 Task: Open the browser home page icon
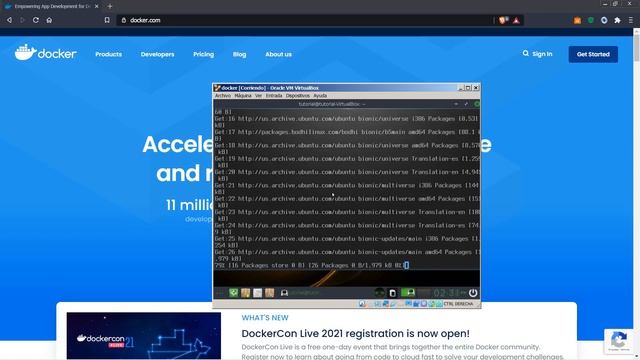pos(49,20)
